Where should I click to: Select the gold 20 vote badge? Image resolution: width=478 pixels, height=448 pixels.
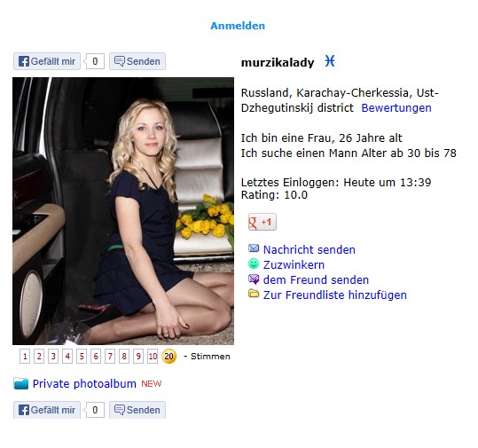(x=168, y=357)
